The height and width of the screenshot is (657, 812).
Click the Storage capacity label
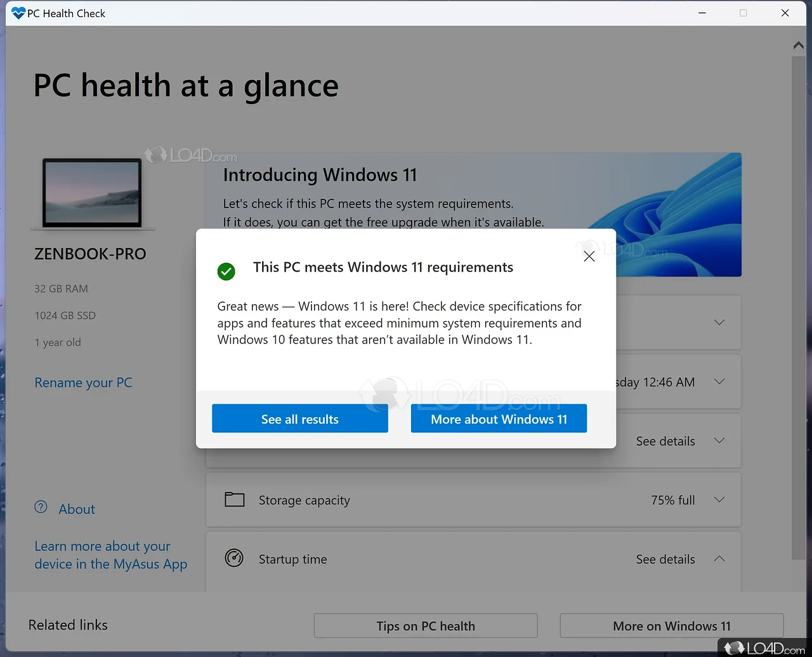tap(304, 500)
